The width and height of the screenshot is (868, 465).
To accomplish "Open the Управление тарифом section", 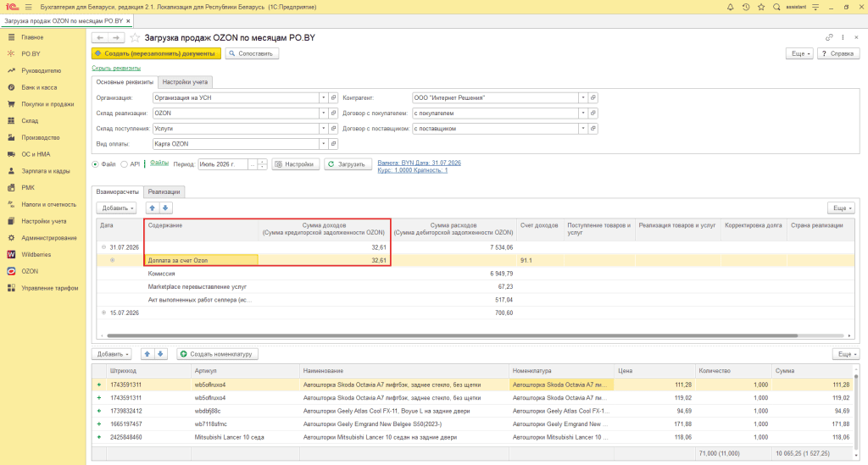I will pos(50,288).
